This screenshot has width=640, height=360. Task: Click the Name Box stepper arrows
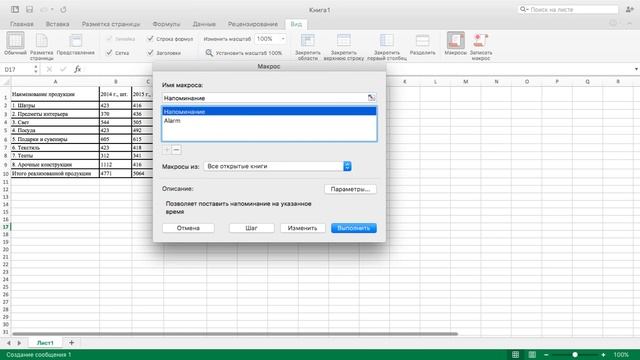click(36, 69)
